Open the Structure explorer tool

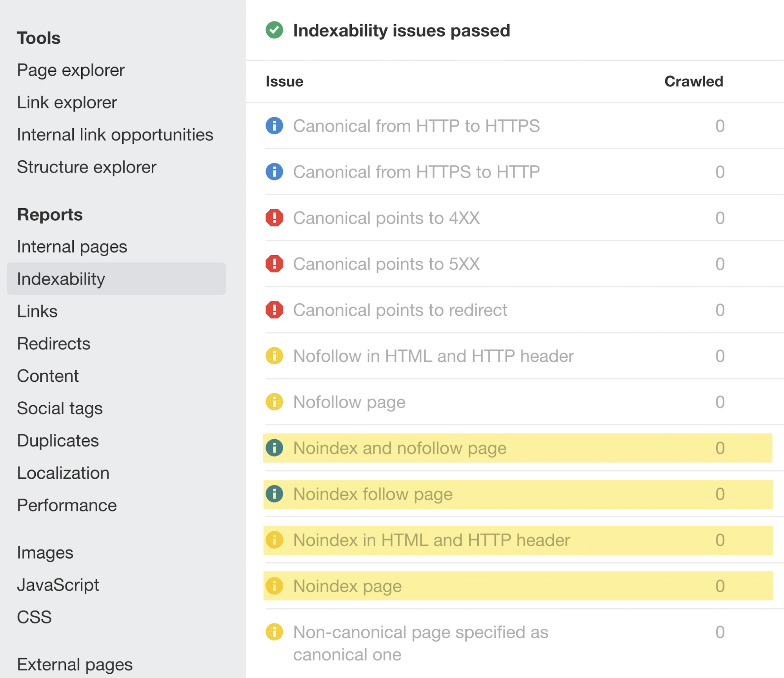pos(86,167)
